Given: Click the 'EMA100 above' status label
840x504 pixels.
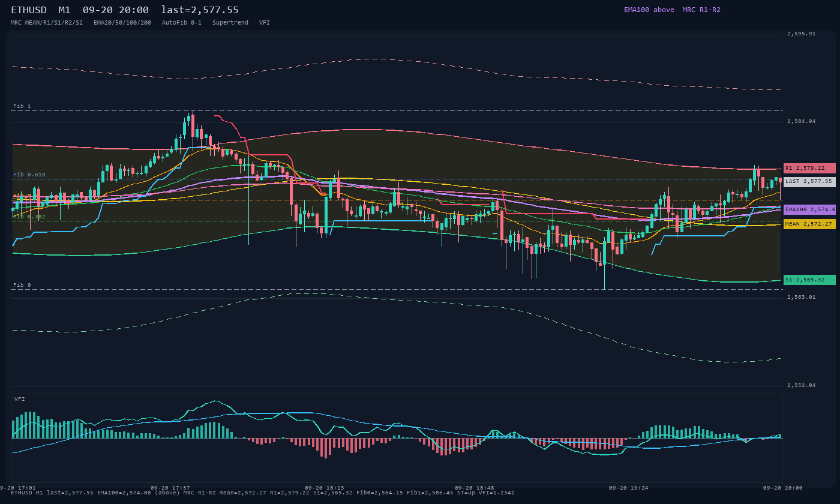Looking at the screenshot, I should coord(649,10).
